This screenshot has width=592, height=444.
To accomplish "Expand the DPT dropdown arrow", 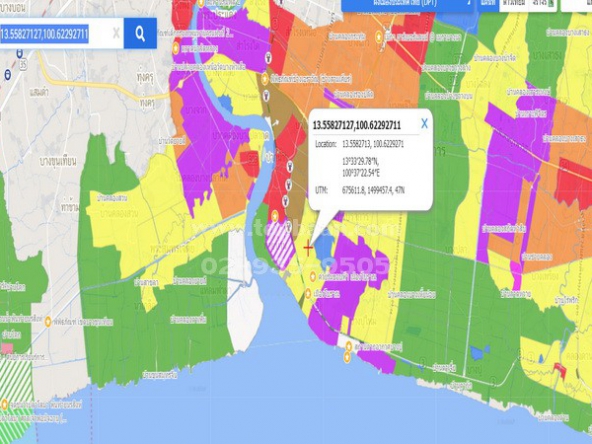I will (x=469, y=3).
